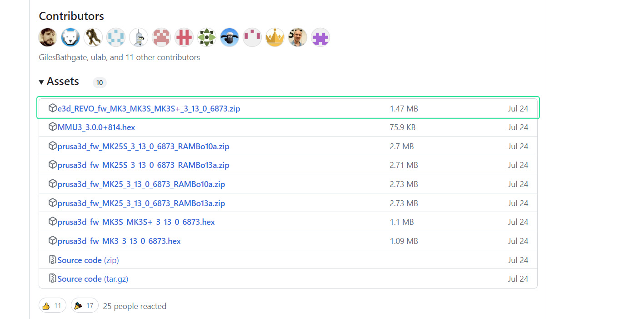Open GilesBathgate's contributor avatar
The width and height of the screenshot is (644, 319).
pyautogui.click(x=48, y=37)
